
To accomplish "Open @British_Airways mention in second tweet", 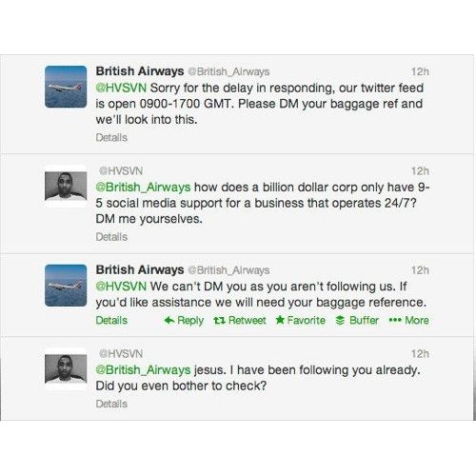I will (143, 188).
